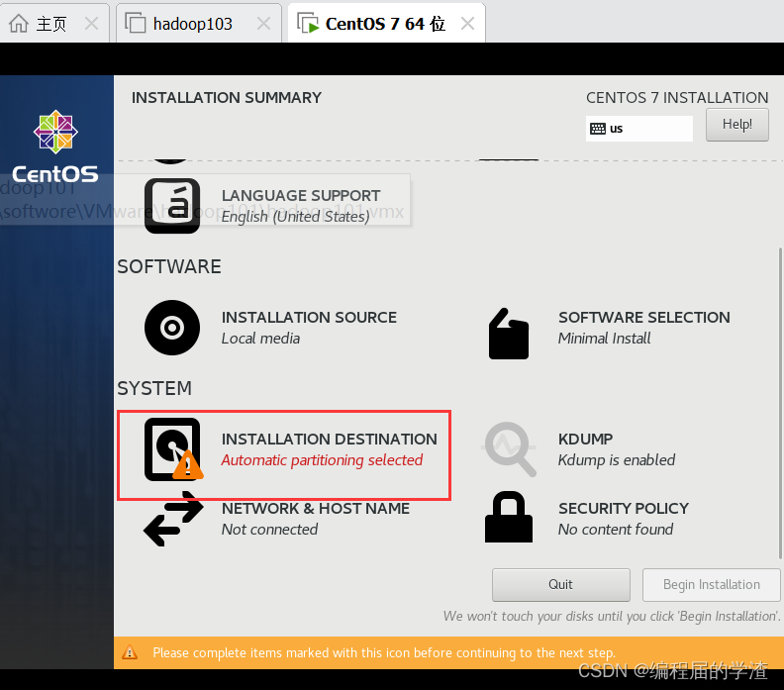Open Kdump magnifier icon

click(x=510, y=449)
